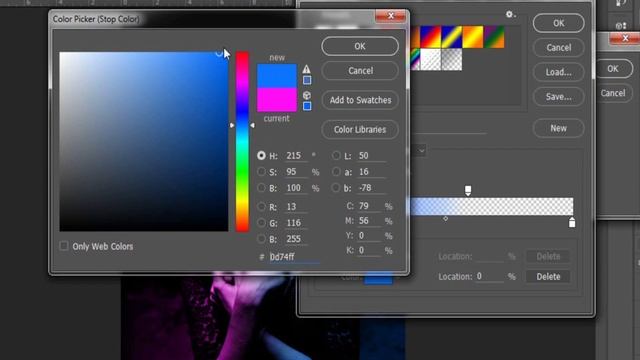Close the Color Picker dialog
Screen dimensions: 640x360
pos(390,16)
